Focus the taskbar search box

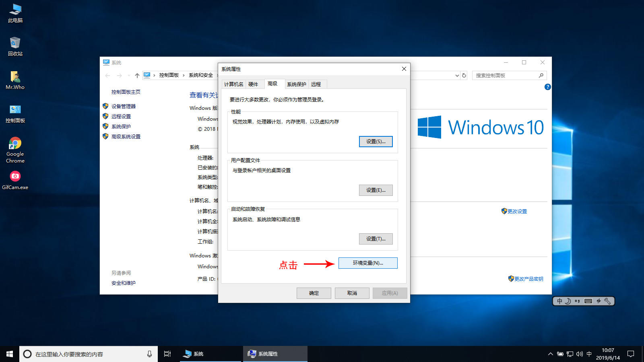pyautogui.click(x=89, y=354)
